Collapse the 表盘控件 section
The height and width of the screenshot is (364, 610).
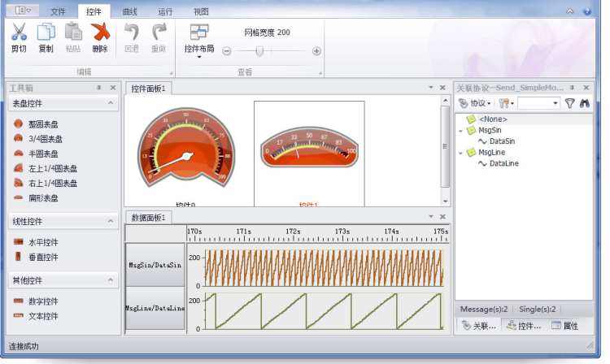coord(111,103)
